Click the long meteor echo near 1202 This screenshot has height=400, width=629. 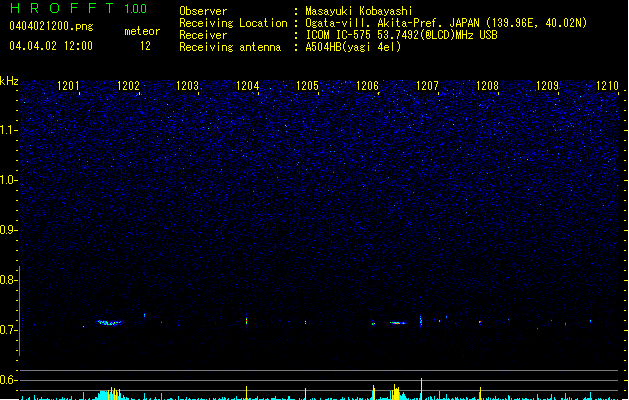110,322
